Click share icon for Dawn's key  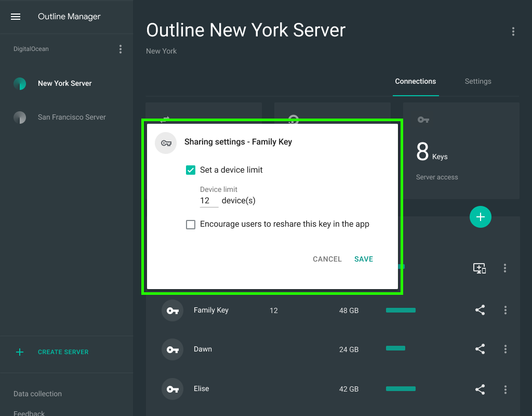(480, 349)
